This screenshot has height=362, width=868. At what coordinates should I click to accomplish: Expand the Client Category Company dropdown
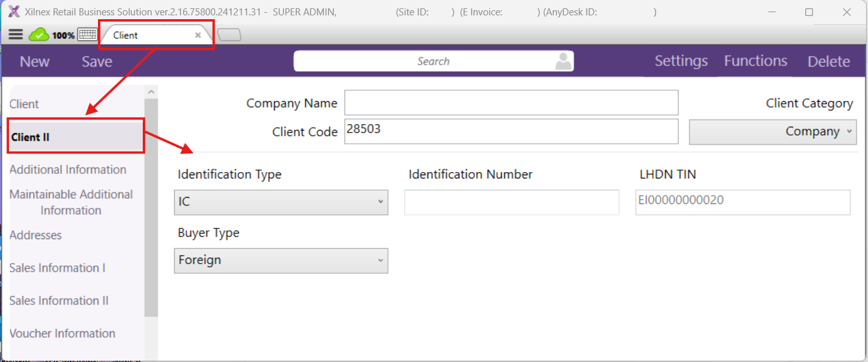coord(773,132)
